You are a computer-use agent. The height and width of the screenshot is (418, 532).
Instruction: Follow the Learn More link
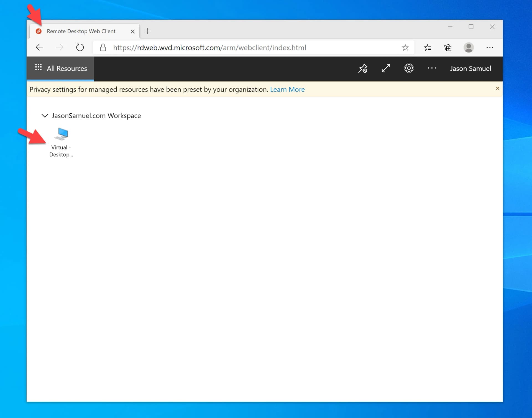287,90
